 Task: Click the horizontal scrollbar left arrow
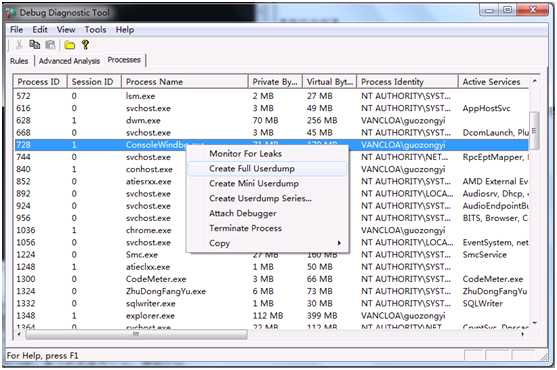[19, 334]
